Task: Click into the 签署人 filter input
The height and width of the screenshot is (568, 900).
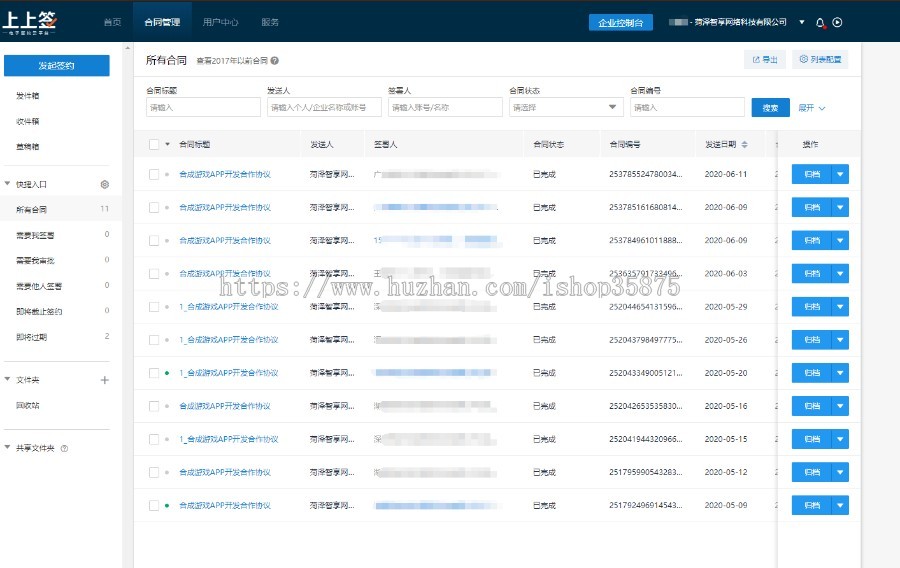Action: [445, 107]
